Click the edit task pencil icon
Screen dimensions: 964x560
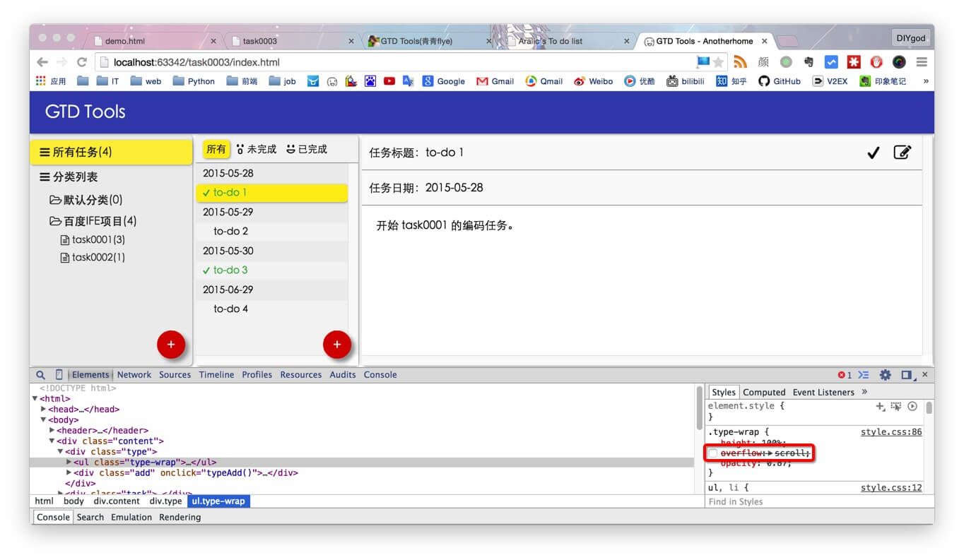pyautogui.click(x=903, y=153)
